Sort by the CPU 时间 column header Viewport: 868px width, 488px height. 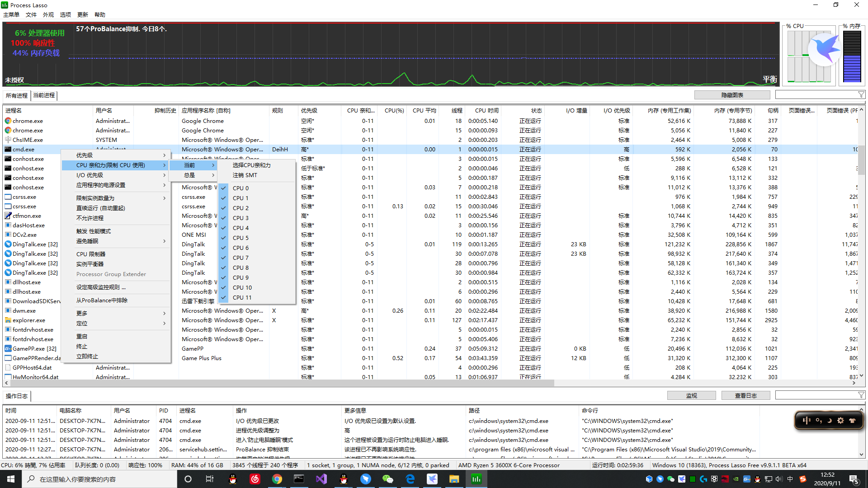[483, 110]
